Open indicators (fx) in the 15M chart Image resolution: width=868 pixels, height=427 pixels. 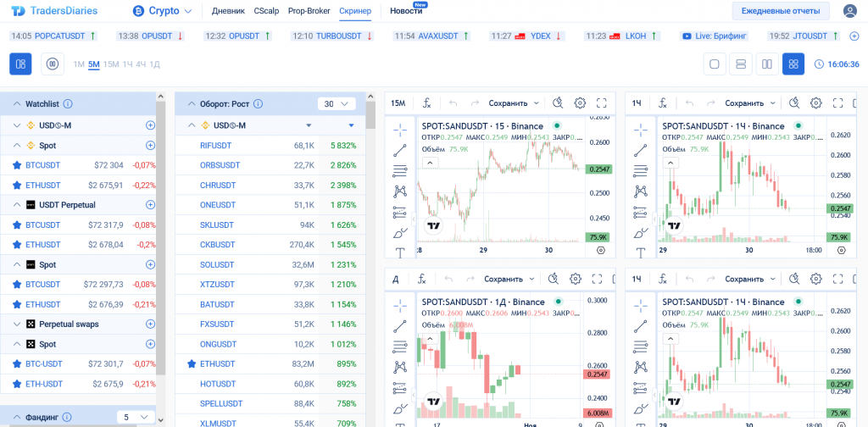pyautogui.click(x=427, y=103)
